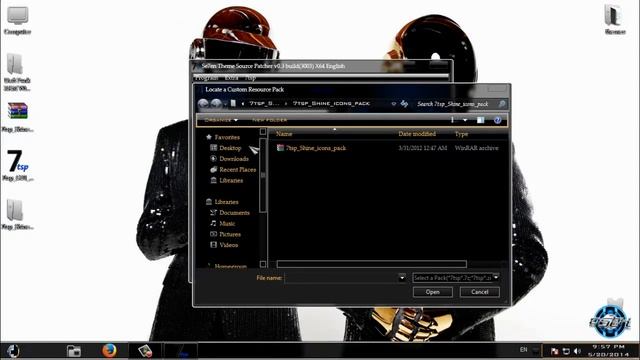Click the network tray icon

tap(566, 351)
